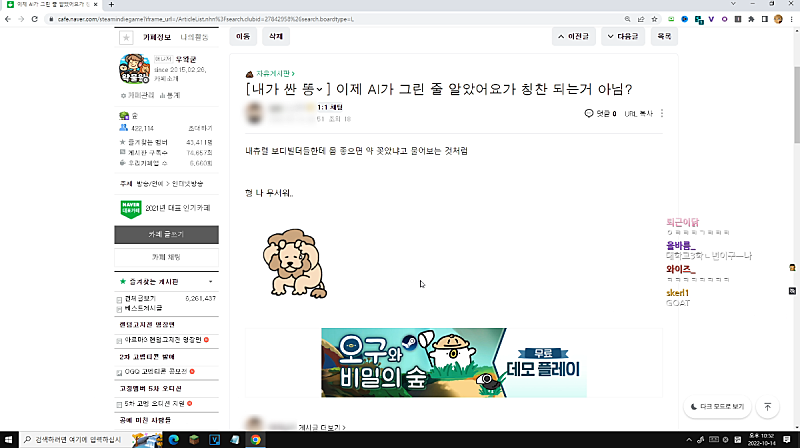Click the star favorite cafe icon

(x=126, y=37)
